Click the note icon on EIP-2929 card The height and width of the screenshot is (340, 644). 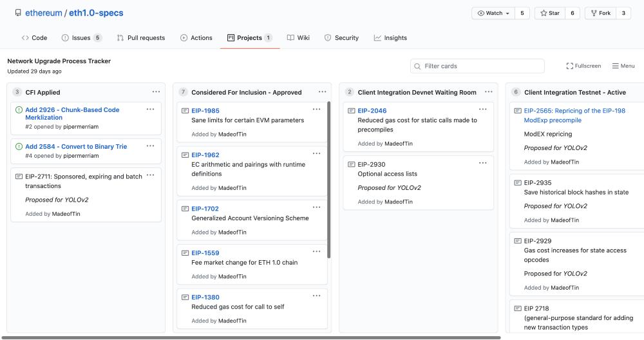[x=518, y=241]
